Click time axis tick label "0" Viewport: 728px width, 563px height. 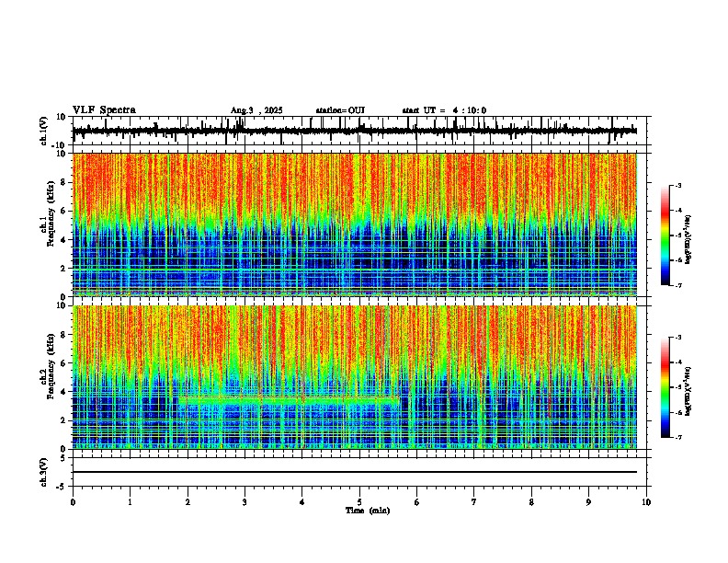coord(73,502)
